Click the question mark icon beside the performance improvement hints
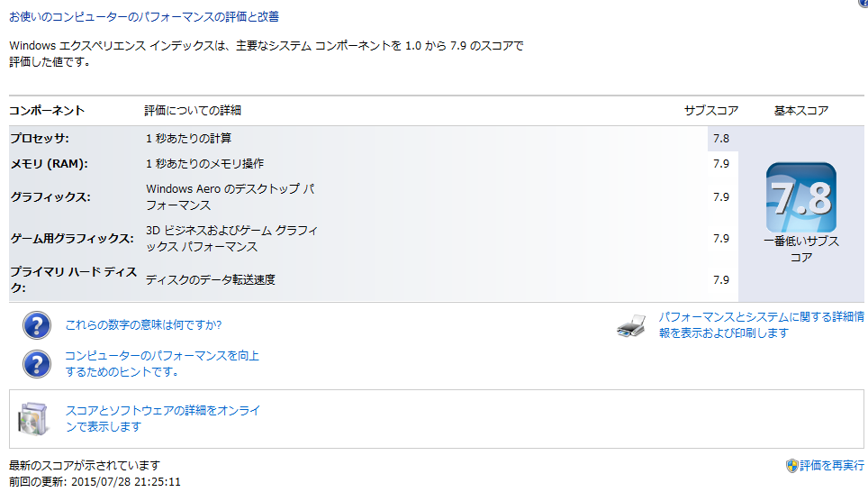This screenshot has height=492, width=868. [x=36, y=363]
